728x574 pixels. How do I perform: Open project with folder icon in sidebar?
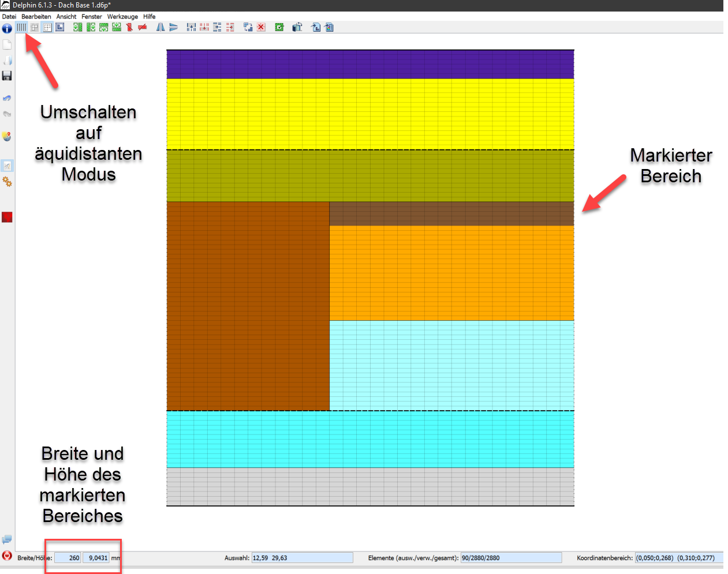click(x=7, y=60)
